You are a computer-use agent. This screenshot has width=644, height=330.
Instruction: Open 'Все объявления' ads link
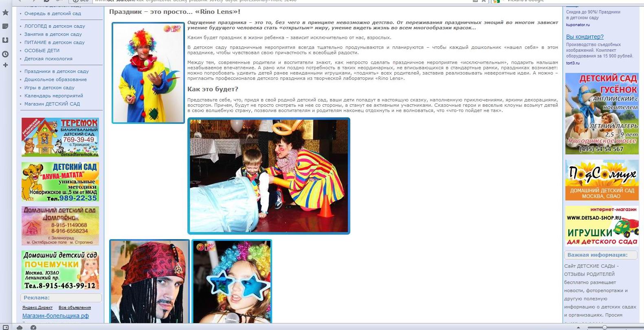75,308
